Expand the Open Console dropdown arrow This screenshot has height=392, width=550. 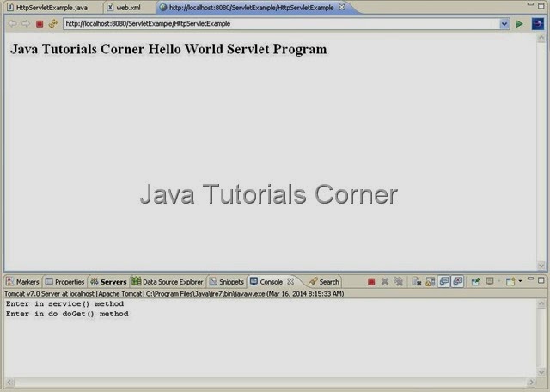pos(520,281)
